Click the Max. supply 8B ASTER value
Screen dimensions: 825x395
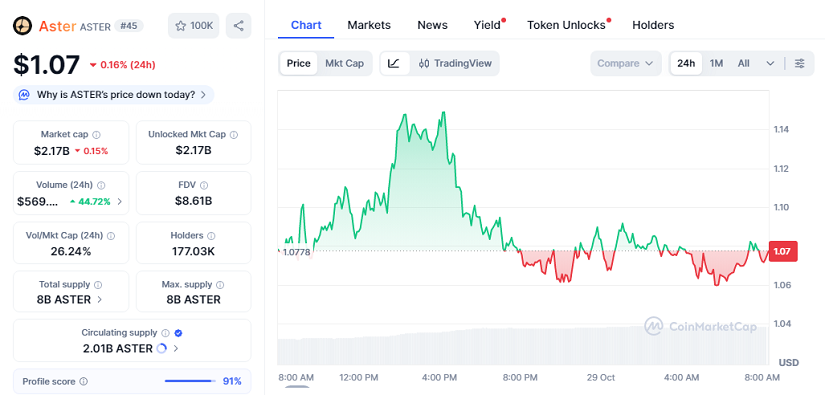tap(194, 300)
